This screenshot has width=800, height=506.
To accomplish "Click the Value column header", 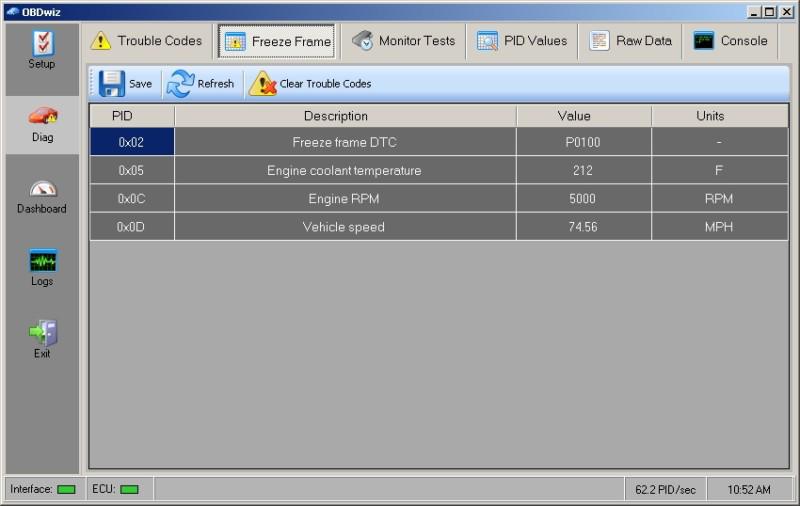I will pos(583,116).
